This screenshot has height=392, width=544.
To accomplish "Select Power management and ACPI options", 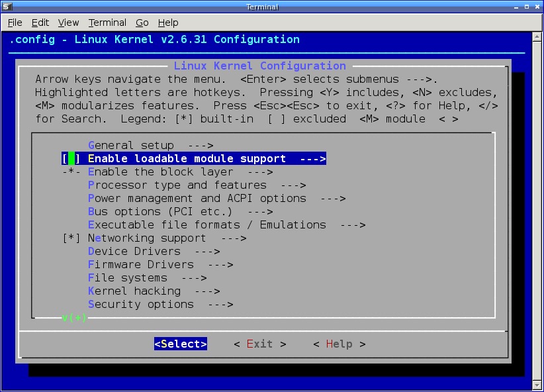I will [x=197, y=199].
